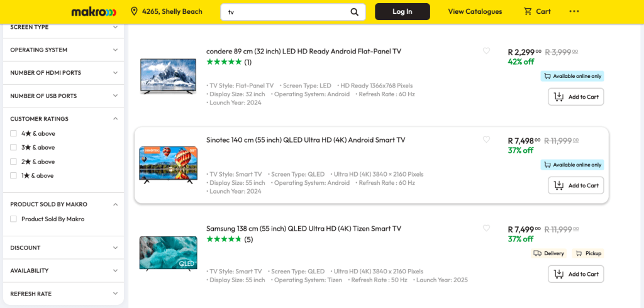The width and height of the screenshot is (644, 308).
Task: Expand Number of HDMI Ports filter
Action: click(x=64, y=73)
